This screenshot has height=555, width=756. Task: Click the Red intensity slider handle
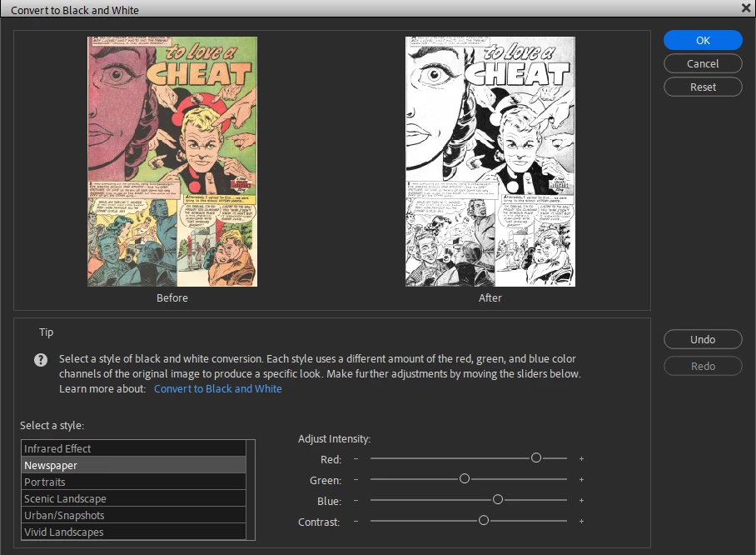536,458
